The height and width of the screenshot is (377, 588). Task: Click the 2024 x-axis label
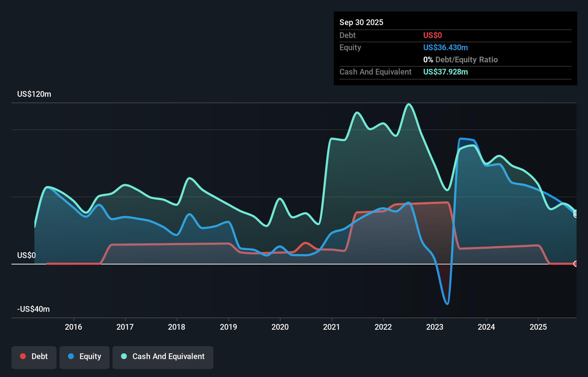[x=486, y=327]
